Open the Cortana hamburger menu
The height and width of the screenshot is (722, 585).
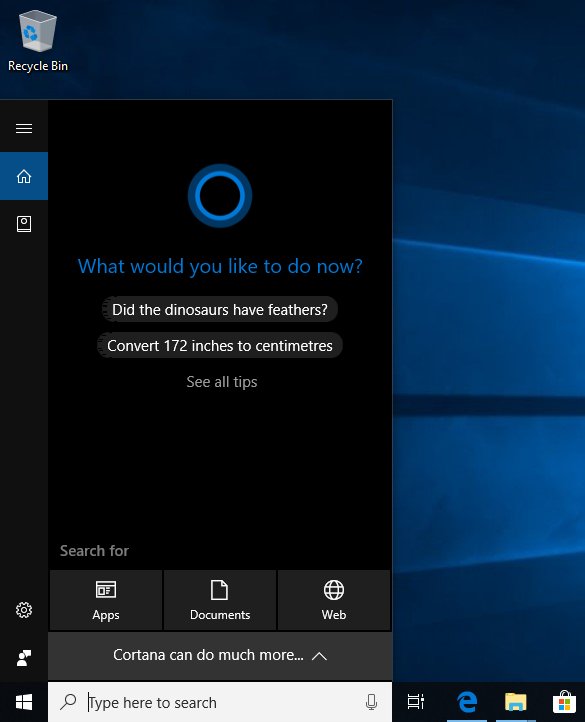[x=24, y=128]
